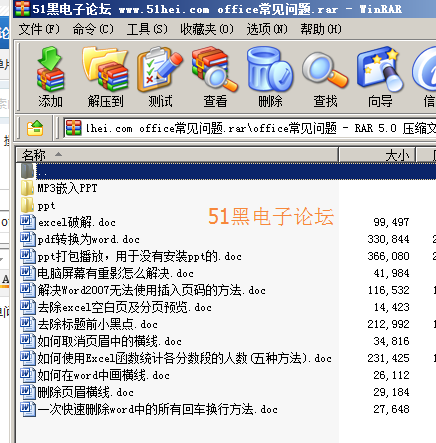Click the 删除 (Delete) trash icon
436x443 pixels.
click(x=270, y=69)
